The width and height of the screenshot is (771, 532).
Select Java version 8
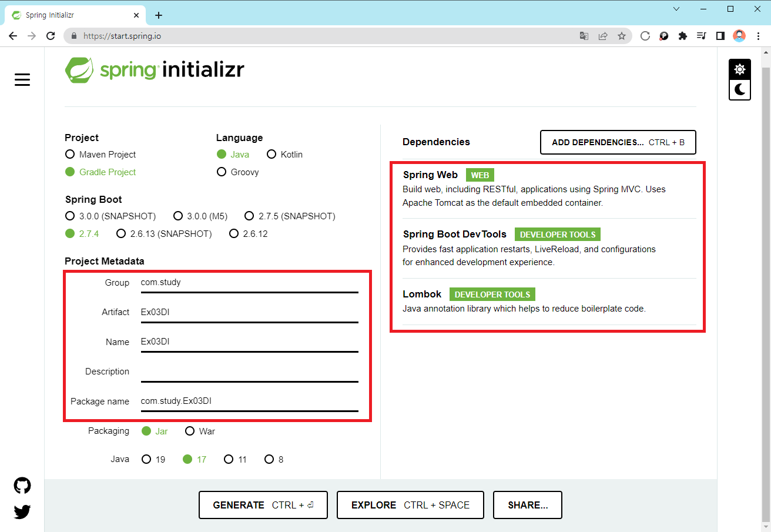click(274, 459)
